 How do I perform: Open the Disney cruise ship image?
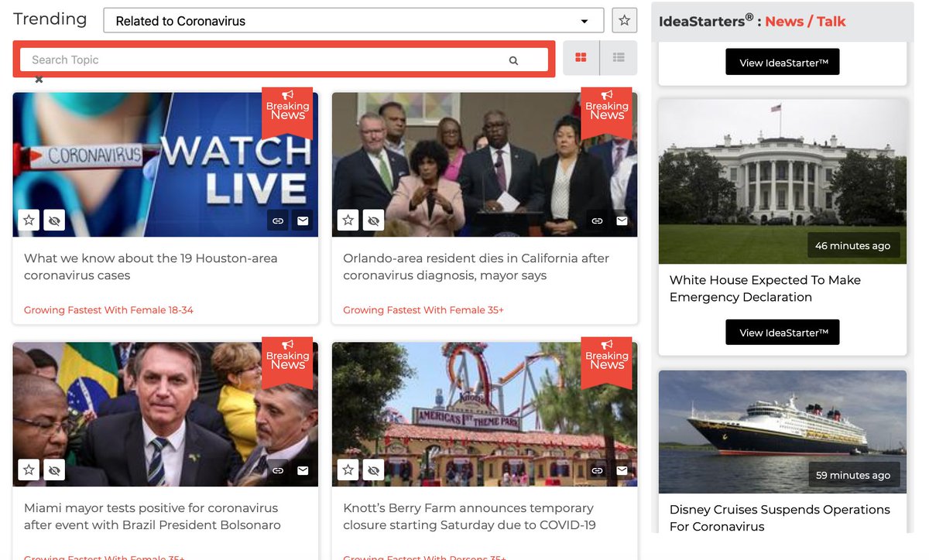coord(783,432)
